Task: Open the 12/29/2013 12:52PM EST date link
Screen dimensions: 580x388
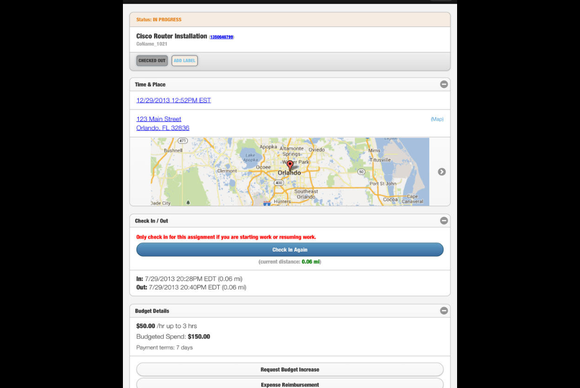Action: (x=173, y=100)
